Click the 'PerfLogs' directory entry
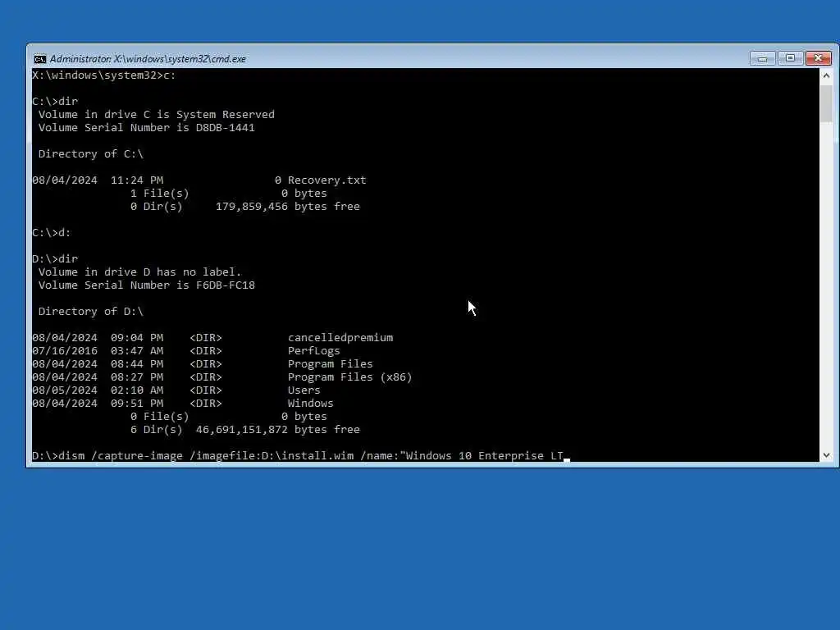 [314, 351]
